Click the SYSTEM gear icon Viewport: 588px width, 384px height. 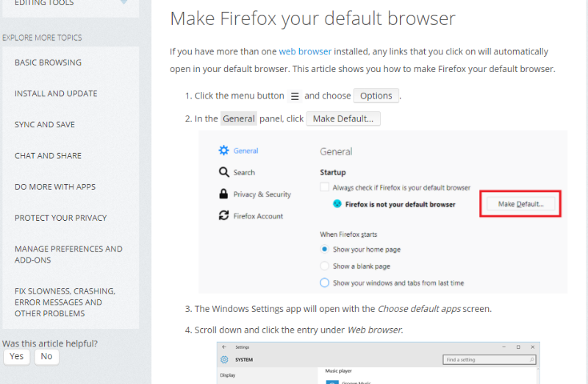pyautogui.click(x=224, y=360)
